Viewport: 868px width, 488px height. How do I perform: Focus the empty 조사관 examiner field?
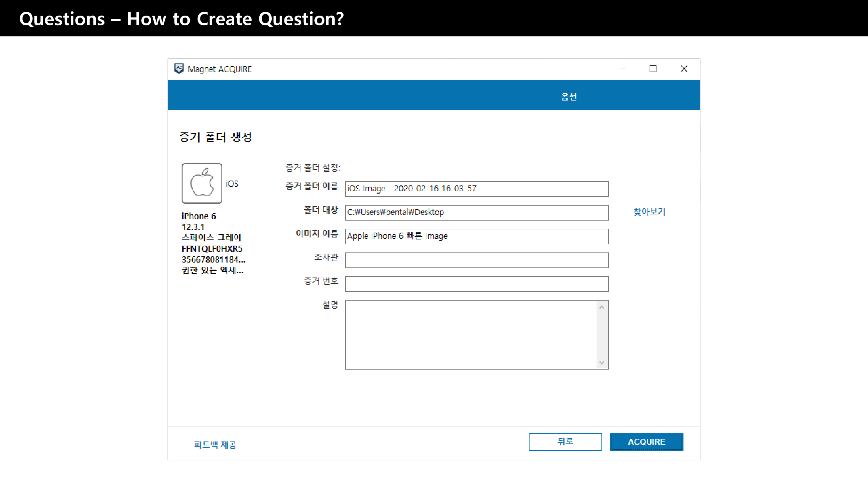click(x=476, y=260)
